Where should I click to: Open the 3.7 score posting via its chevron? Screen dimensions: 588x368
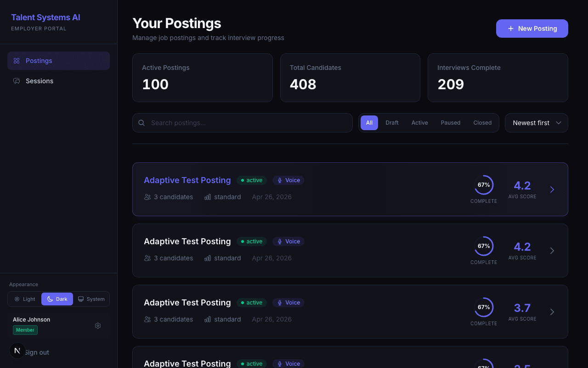[x=552, y=312]
